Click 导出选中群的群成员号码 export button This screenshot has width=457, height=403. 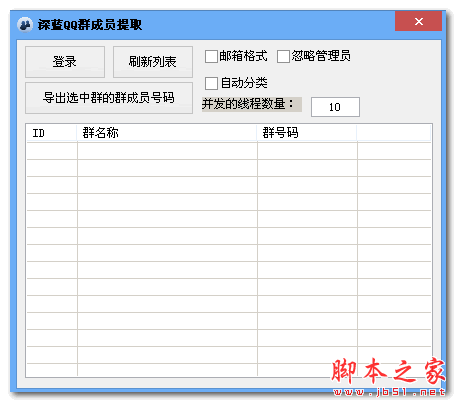(109, 98)
